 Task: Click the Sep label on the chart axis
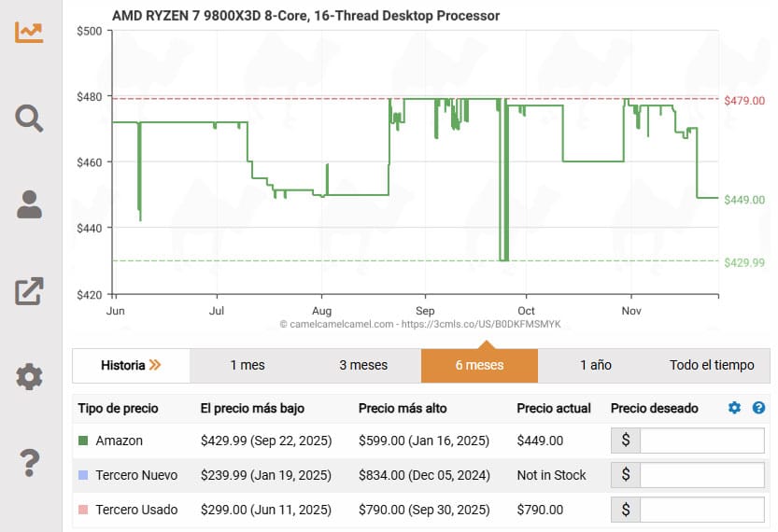[x=425, y=311]
